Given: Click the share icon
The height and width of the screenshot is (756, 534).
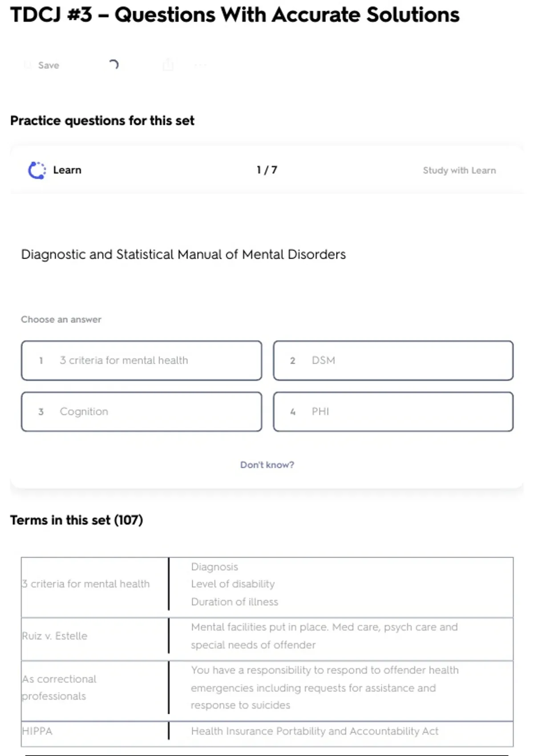Looking at the screenshot, I should [x=168, y=65].
